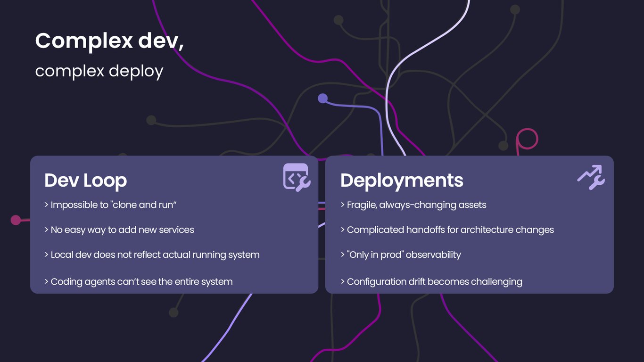Click the pink circle outline at right
Image resolution: width=644 pixels, height=362 pixels.
(527, 139)
